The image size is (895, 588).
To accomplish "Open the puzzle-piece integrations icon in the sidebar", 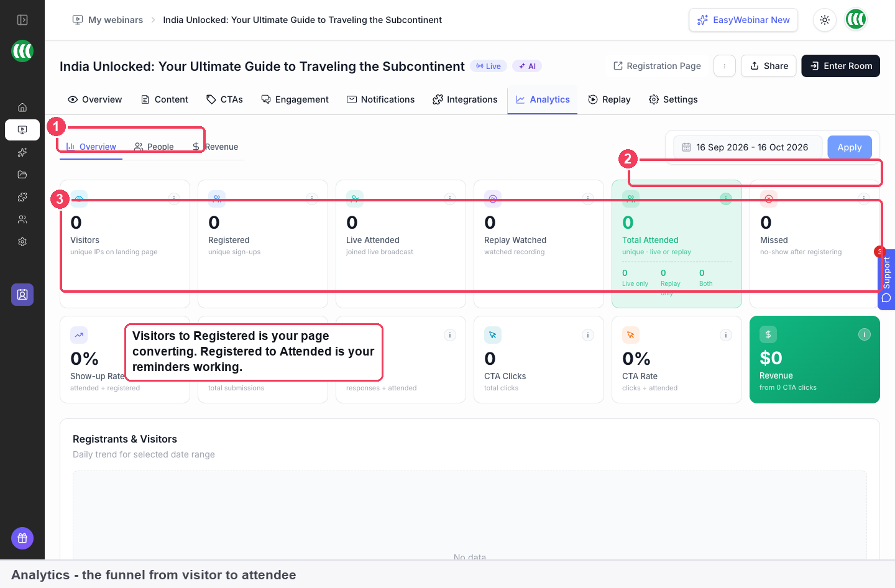I will [22, 197].
